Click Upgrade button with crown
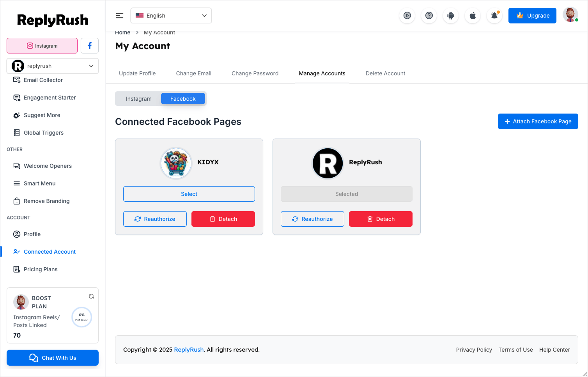The image size is (588, 377). (532, 16)
